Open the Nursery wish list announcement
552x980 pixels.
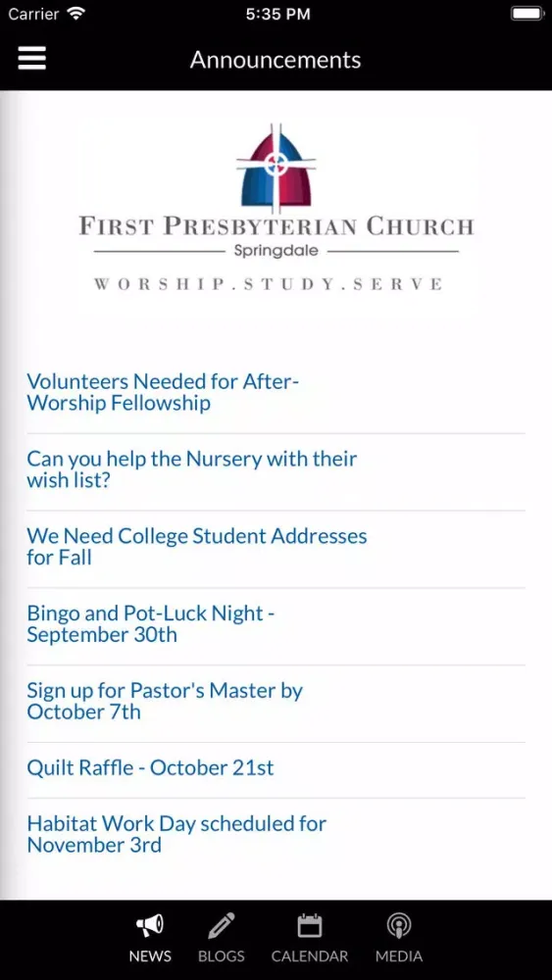click(276, 469)
